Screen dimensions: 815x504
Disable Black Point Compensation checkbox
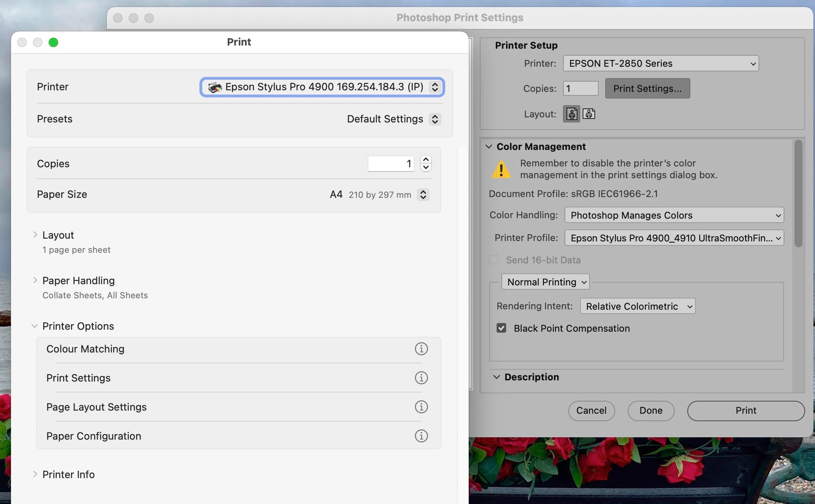click(x=501, y=328)
